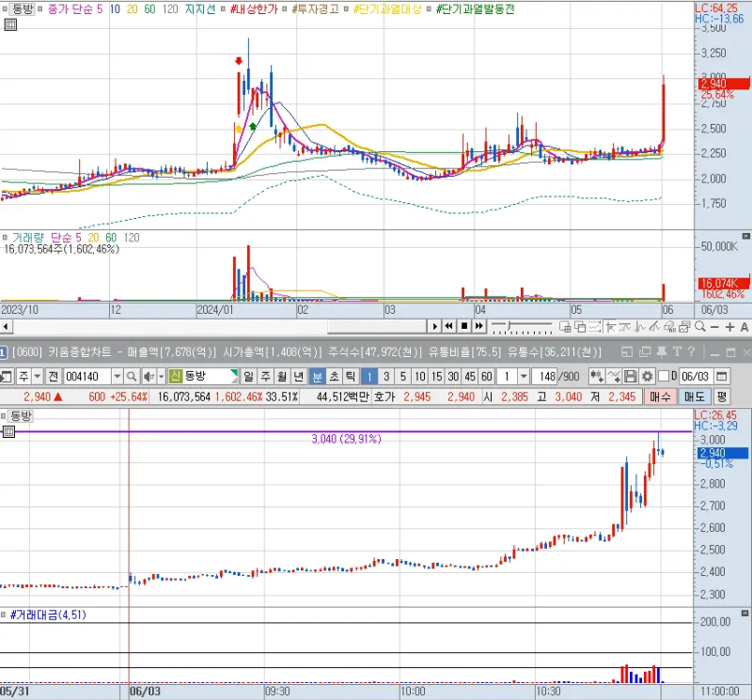This screenshot has width=752, height=700.
Task: Click the '매수' buy button
Action: [x=661, y=397]
